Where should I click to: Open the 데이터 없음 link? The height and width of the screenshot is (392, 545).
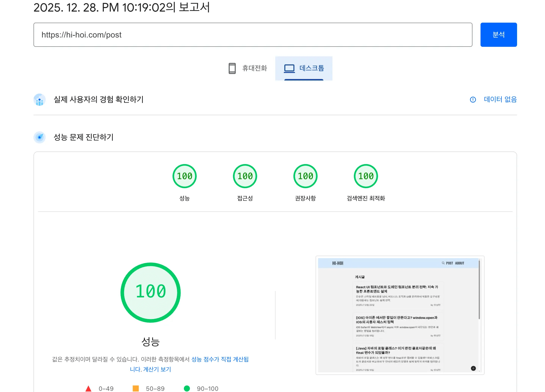(x=500, y=100)
